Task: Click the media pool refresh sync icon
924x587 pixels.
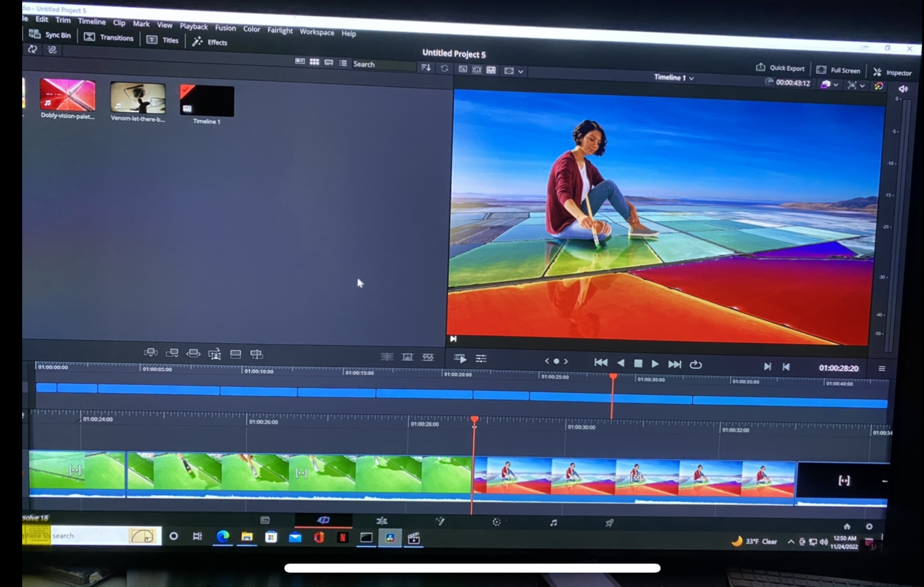Action: click(x=445, y=68)
